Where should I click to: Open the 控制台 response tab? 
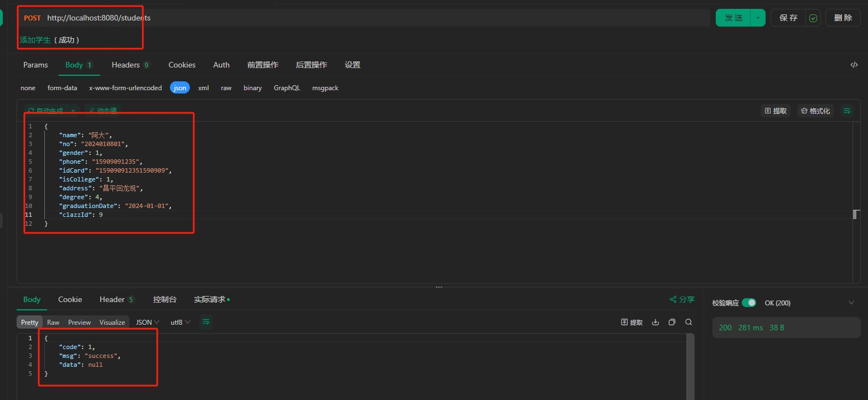164,299
